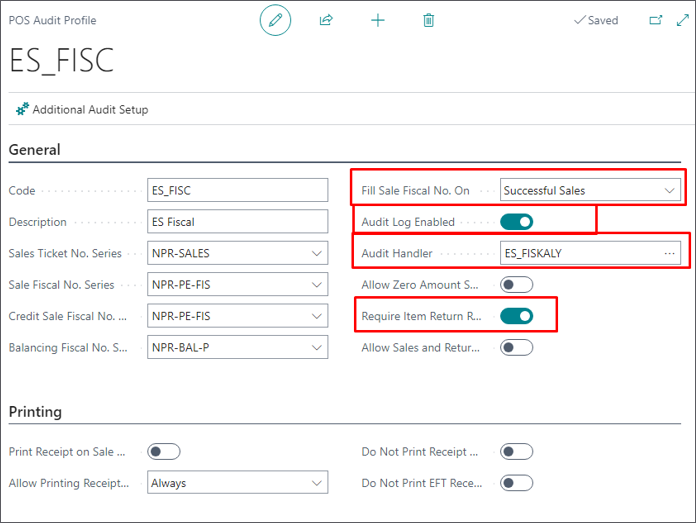The image size is (696, 523).
Task: Disable the Audit Log Enabled toggle
Action: pyautogui.click(x=516, y=222)
